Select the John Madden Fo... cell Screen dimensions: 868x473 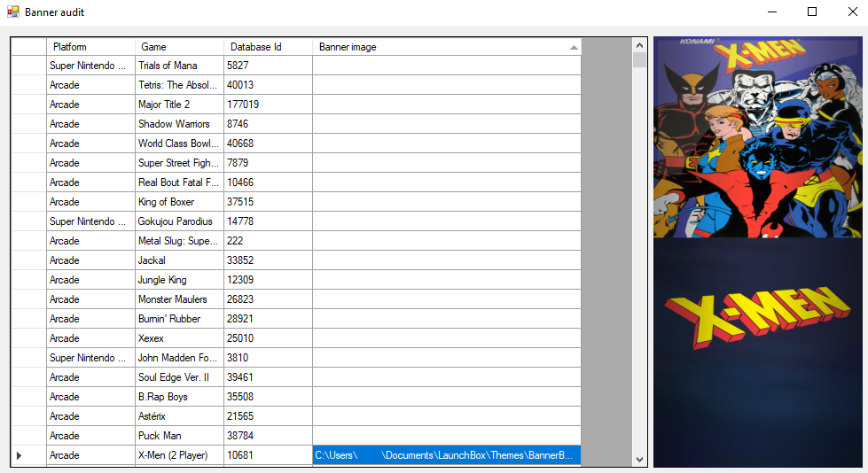pos(179,358)
